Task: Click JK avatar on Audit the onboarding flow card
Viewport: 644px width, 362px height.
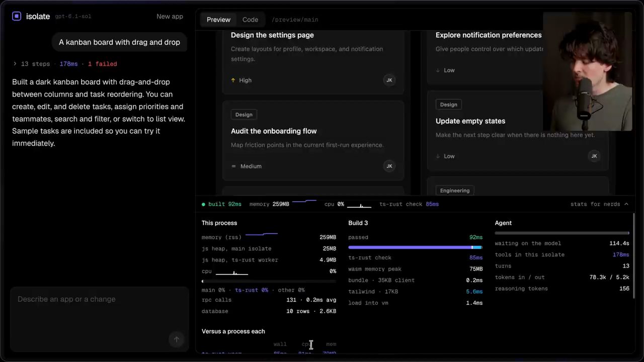Action: tap(389, 166)
